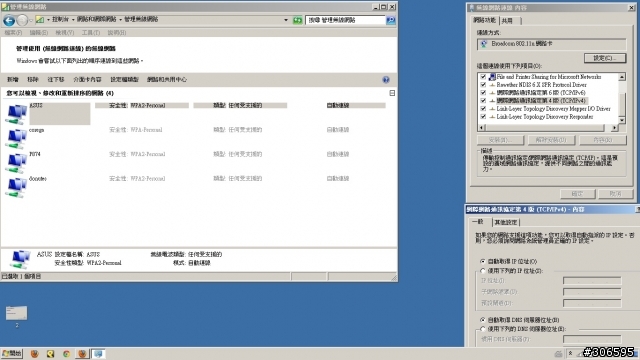The image size is (640, 360).
Task: Go back with the blue back arrow
Action: [x=9, y=20]
